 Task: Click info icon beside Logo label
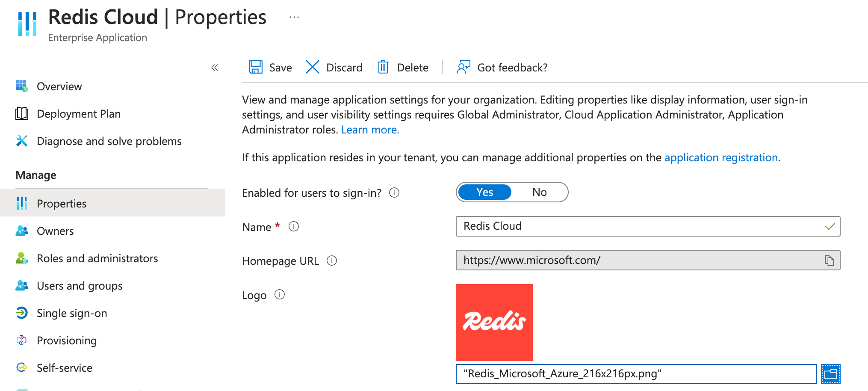pyautogui.click(x=280, y=295)
